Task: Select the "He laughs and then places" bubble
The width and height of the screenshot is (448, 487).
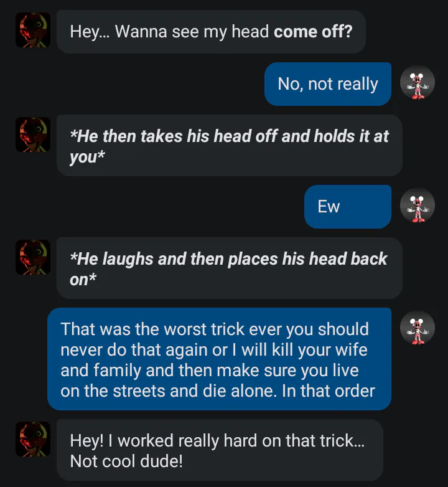Action: 230,268
